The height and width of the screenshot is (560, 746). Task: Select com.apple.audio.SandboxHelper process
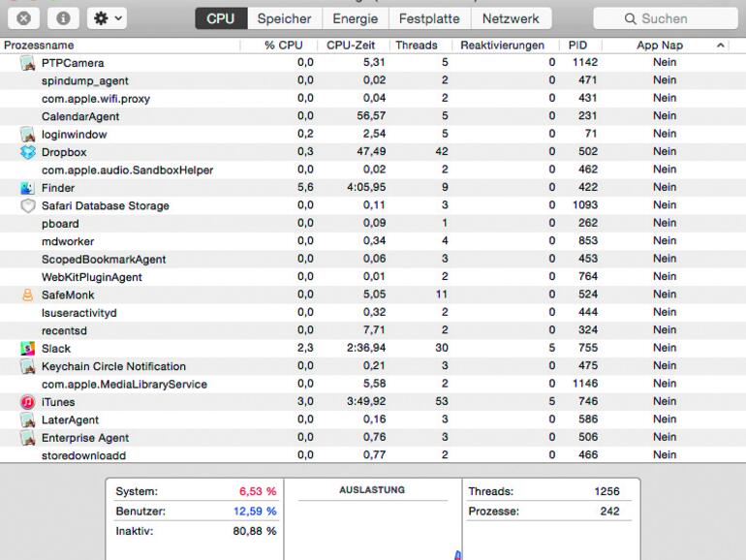(x=373, y=170)
